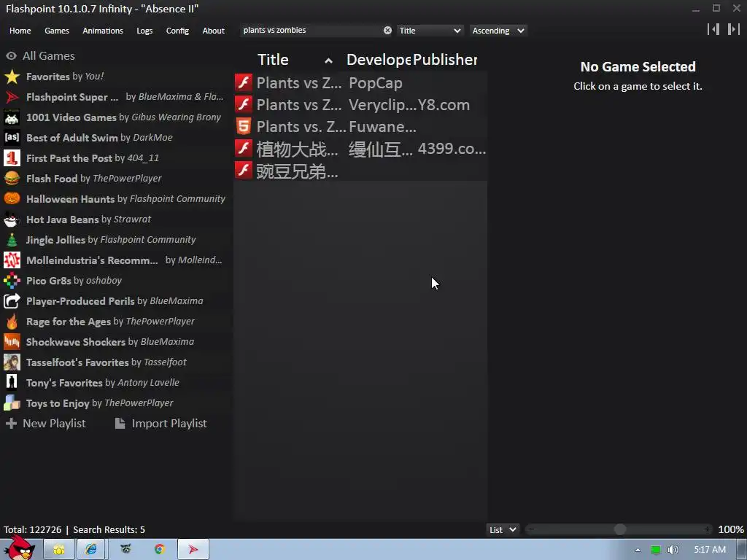Viewport: 747px width, 560px height.
Task: Open the Ascending sort order dropdown
Action: tap(498, 31)
